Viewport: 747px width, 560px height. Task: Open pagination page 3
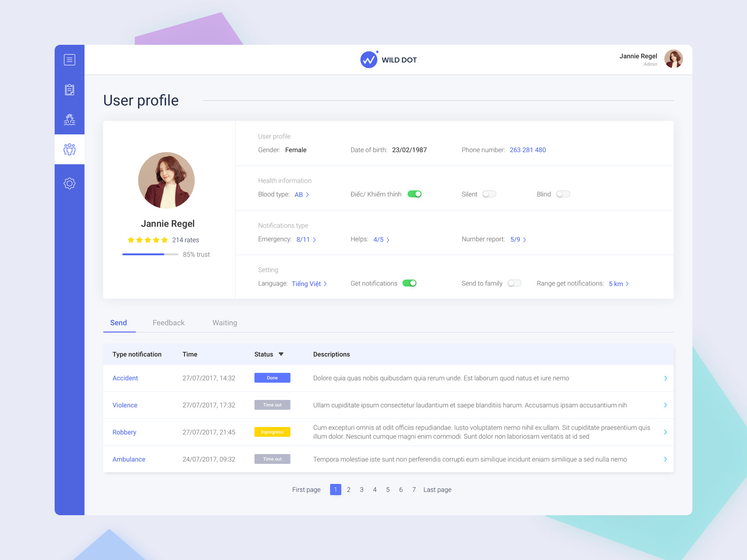(x=361, y=490)
